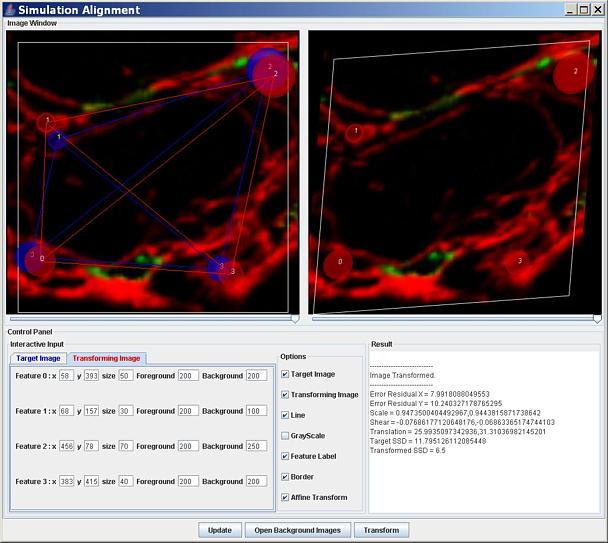Click feature marker 2 in right image
The image size is (608, 543).
pos(574,73)
